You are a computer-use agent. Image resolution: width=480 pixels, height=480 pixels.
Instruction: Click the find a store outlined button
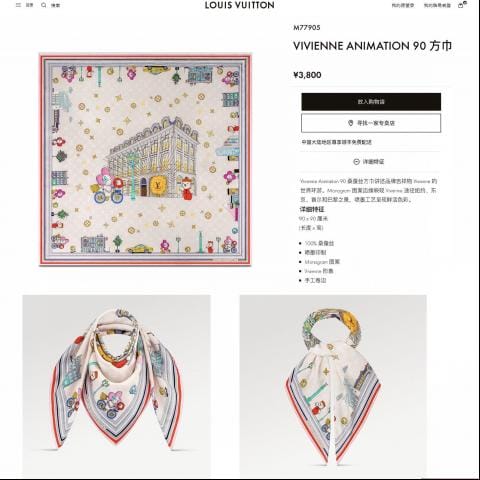click(x=371, y=123)
